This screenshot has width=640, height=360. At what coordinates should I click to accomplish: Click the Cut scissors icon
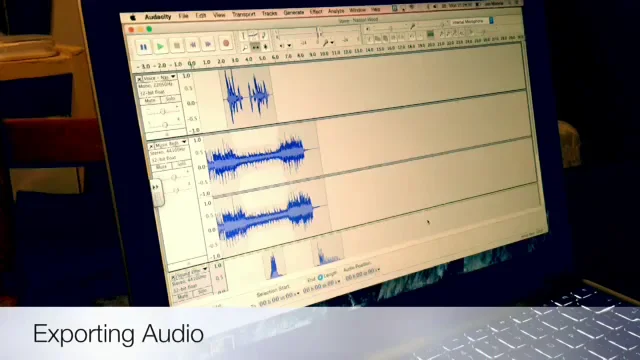[x=369, y=38]
